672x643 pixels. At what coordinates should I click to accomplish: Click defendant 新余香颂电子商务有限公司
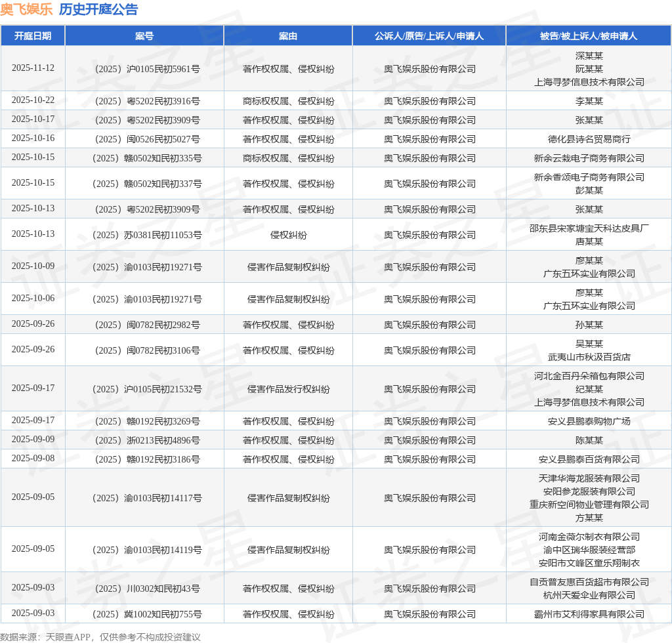tap(589, 177)
